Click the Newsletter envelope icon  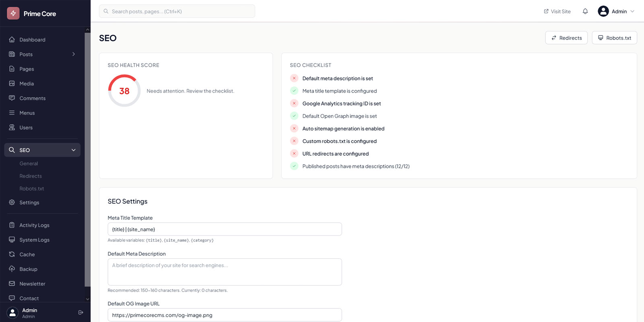click(x=12, y=284)
